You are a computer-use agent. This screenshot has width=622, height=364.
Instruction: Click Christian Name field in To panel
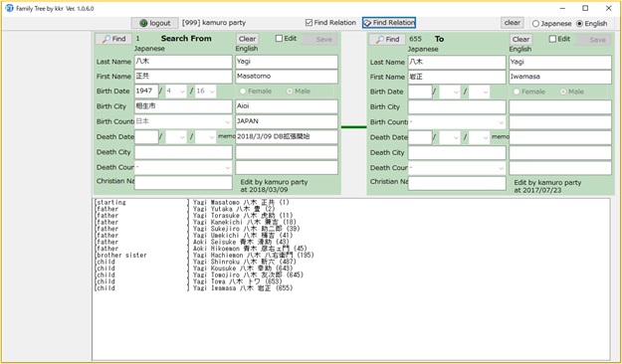(x=457, y=183)
